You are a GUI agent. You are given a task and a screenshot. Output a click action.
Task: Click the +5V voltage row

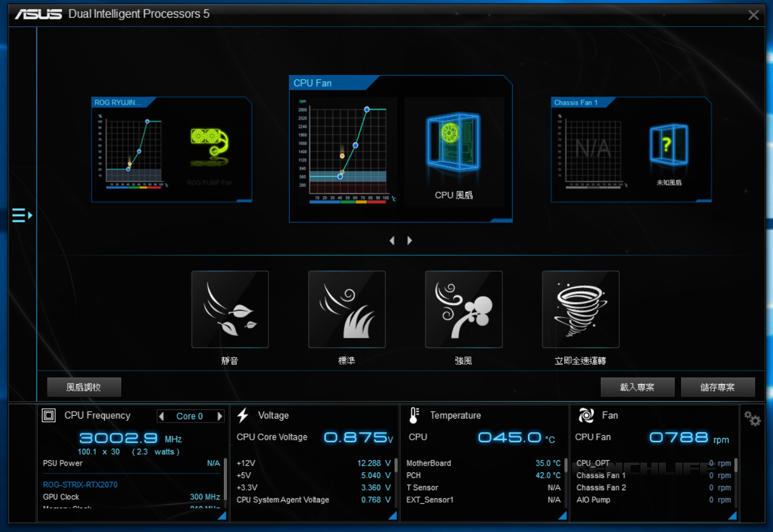(314, 475)
